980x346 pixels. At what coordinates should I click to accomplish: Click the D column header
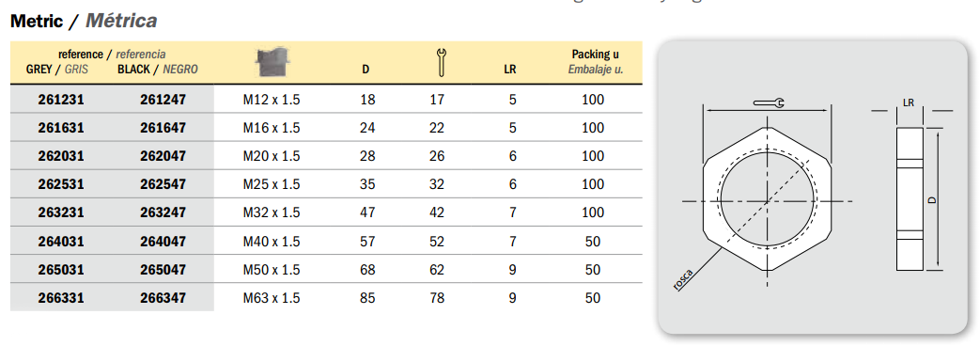pyautogui.click(x=366, y=70)
